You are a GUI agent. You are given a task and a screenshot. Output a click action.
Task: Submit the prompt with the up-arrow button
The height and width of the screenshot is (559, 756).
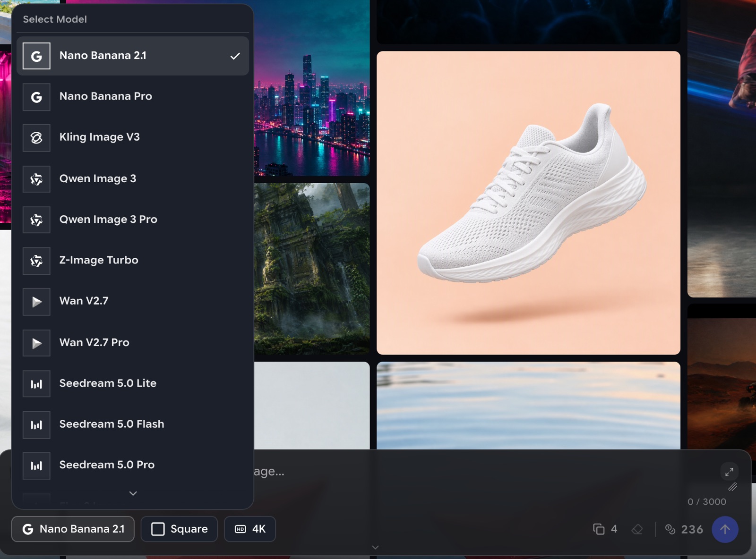coord(725,529)
